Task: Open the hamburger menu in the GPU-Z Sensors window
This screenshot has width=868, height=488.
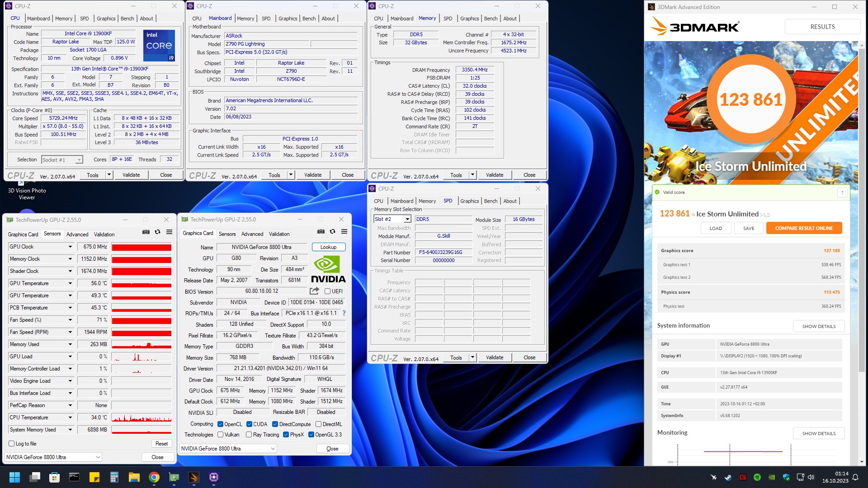Action: point(169,232)
